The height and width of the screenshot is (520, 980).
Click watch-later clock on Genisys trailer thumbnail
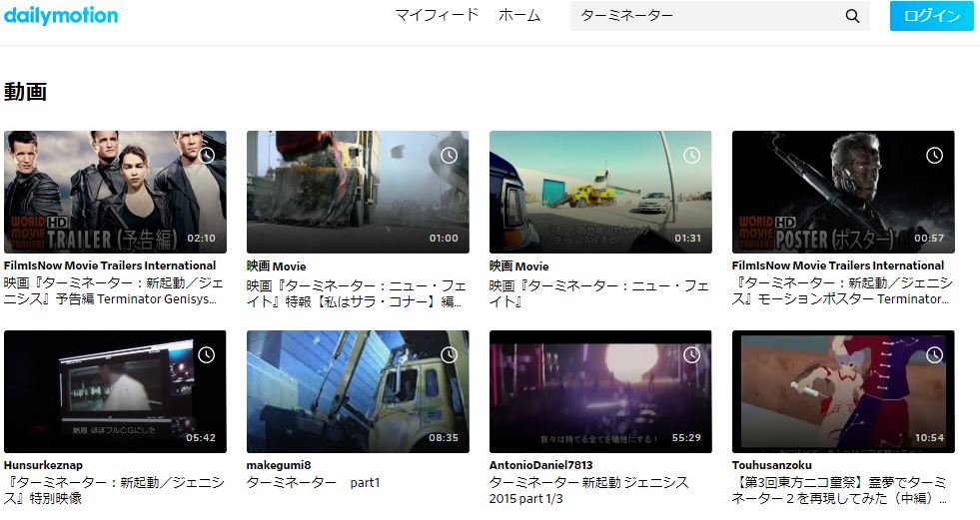tap(207, 156)
